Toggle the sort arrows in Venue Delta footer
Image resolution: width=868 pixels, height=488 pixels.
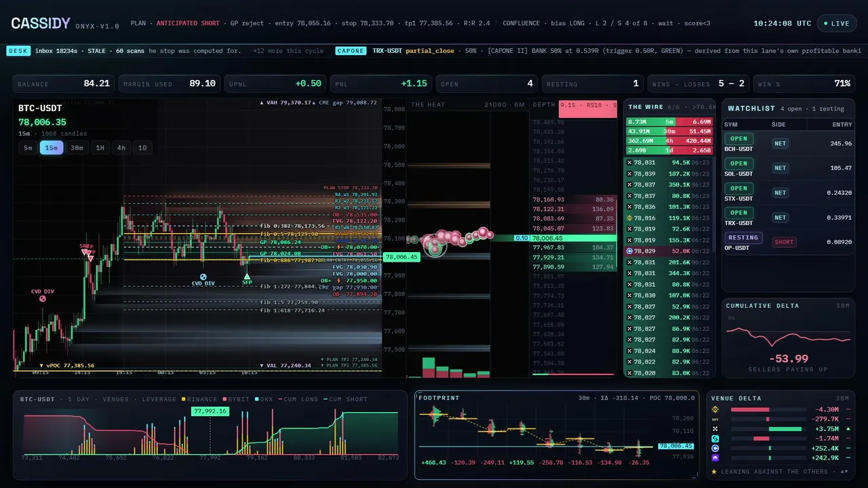point(844,471)
